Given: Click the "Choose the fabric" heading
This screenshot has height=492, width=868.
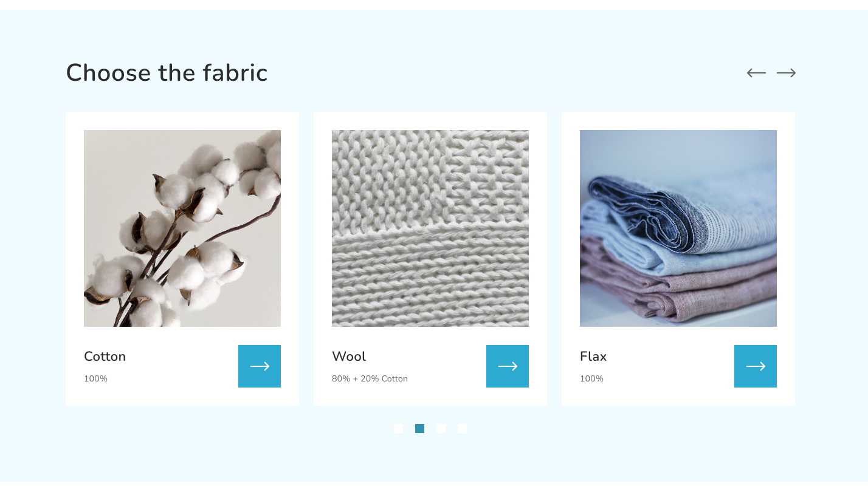Looking at the screenshot, I should click(167, 73).
